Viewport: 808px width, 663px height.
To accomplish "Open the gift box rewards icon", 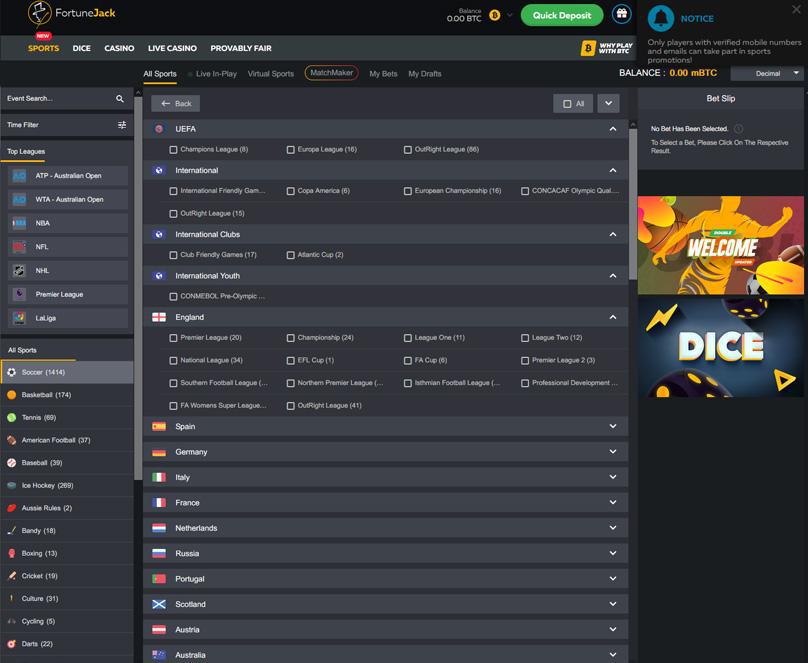I will (621, 14).
